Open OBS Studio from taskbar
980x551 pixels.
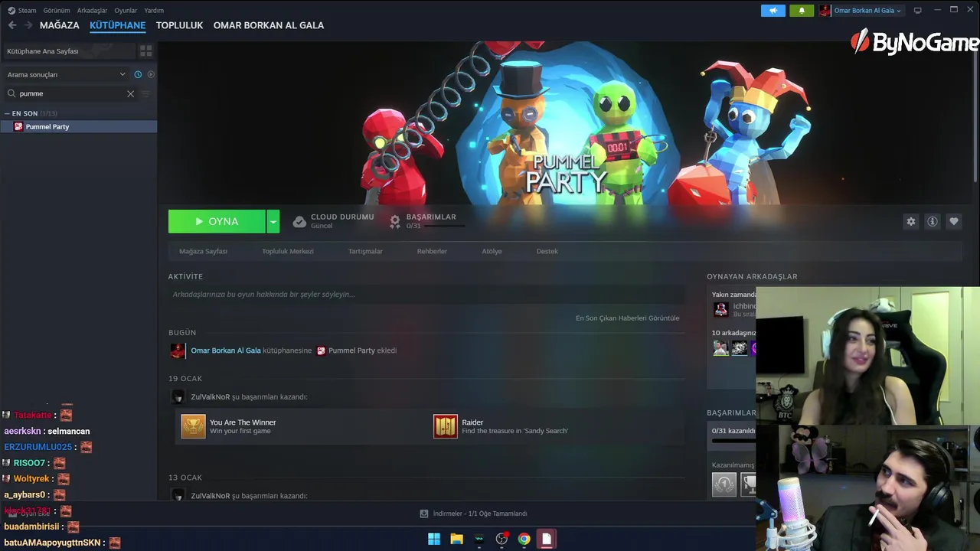(x=501, y=539)
